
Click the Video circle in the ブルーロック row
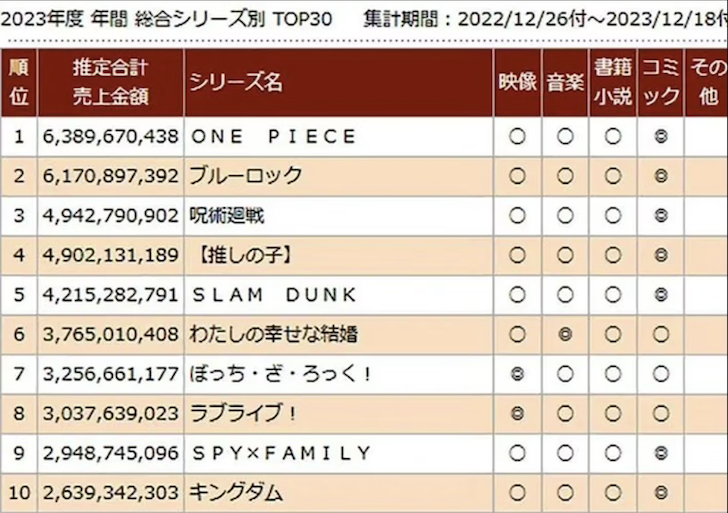(x=517, y=176)
